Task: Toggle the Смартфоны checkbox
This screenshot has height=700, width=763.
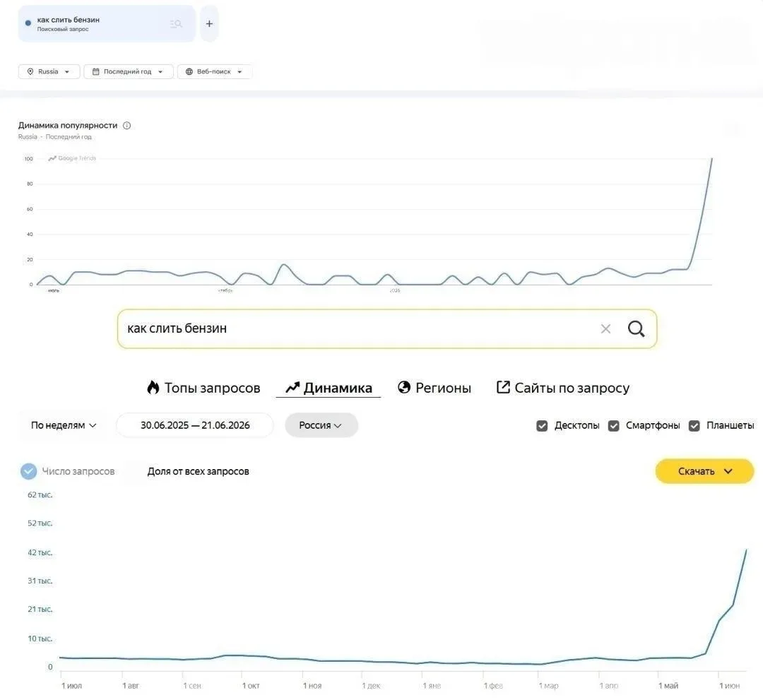Action: click(614, 426)
